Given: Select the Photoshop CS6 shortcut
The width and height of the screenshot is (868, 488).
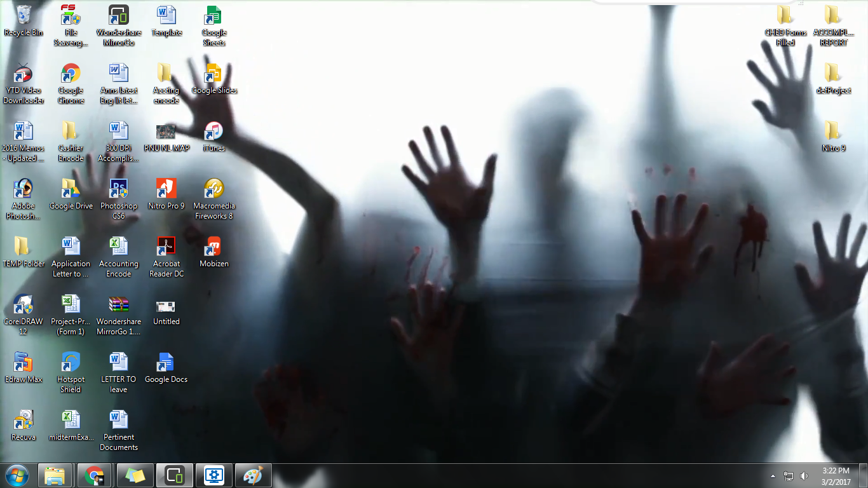Looking at the screenshot, I should 119,189.
